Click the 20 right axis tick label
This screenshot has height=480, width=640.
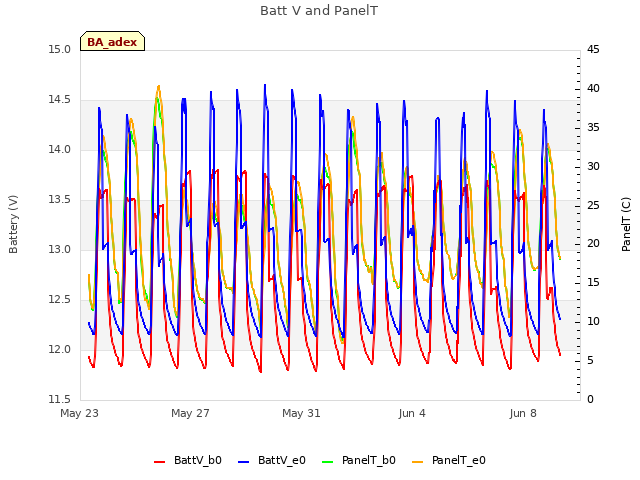pyautogui.click(x=593, y=244)
